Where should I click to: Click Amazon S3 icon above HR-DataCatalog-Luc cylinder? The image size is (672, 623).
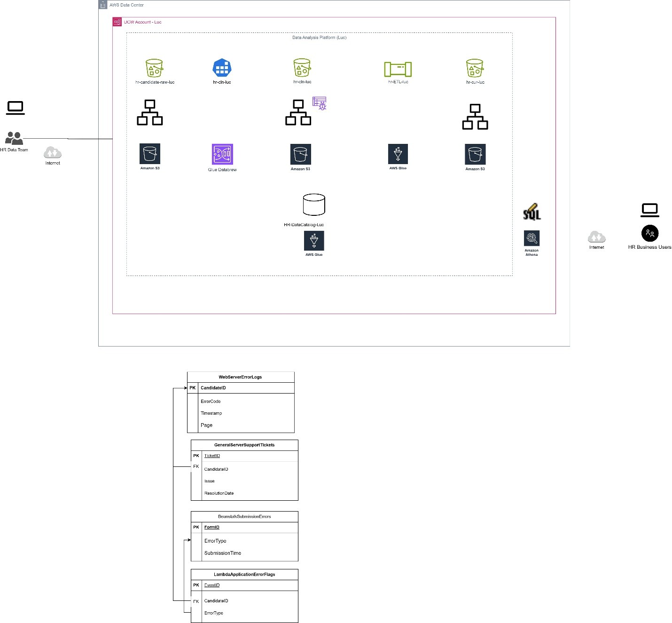point(301,154)
